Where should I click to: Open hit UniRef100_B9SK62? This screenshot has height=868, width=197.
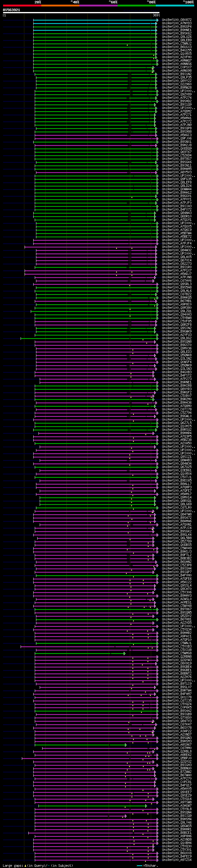click(177, 33)
